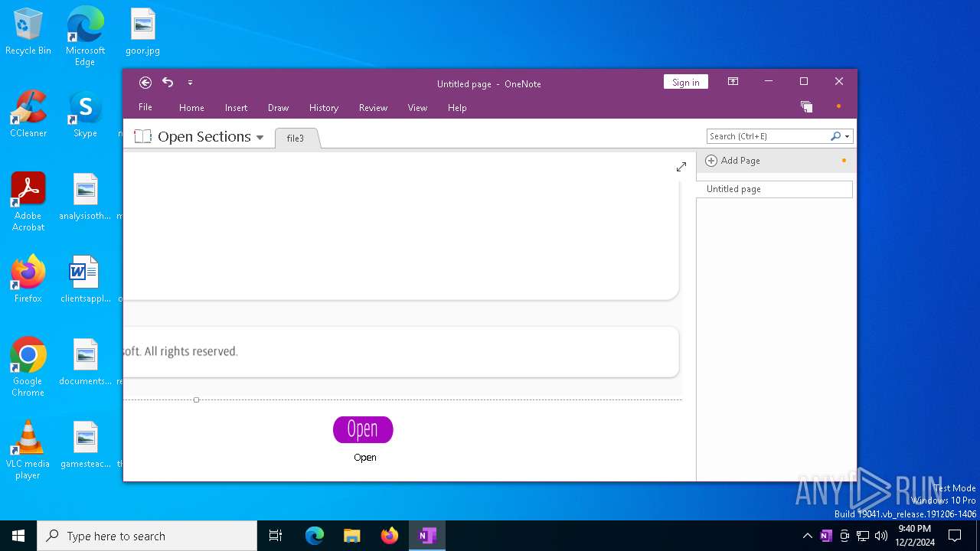Expand the Open Sections notebook dropdown
Viewport: 980px width, 551px height.
point(260,138)
